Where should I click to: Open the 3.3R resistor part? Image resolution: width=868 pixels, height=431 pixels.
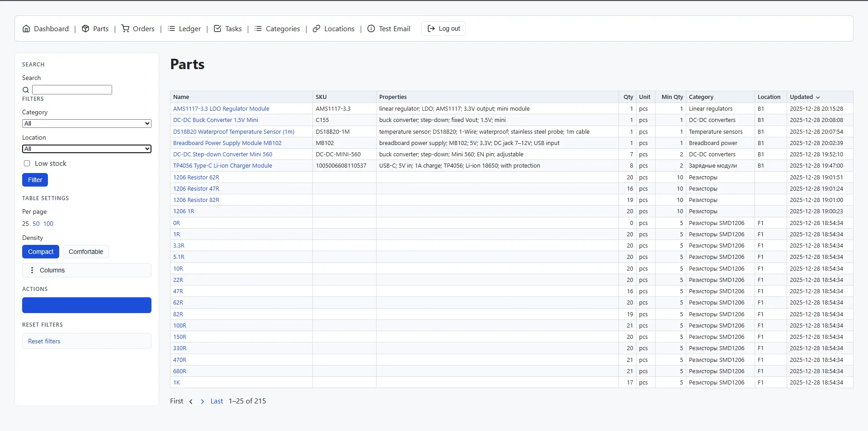click(179, 246)
